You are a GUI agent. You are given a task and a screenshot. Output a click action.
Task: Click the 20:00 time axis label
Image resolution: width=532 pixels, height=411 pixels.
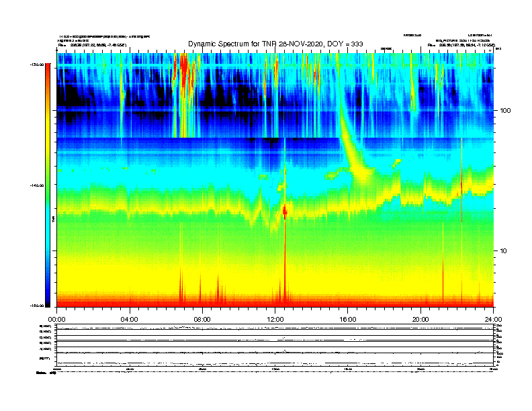[420, 320]
